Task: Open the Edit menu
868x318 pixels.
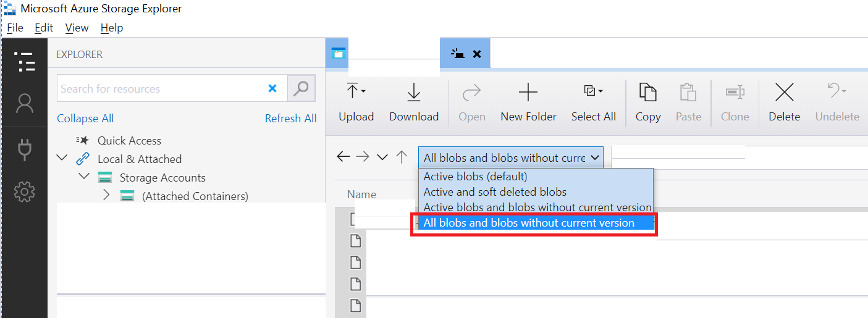Action: point(44,28)
